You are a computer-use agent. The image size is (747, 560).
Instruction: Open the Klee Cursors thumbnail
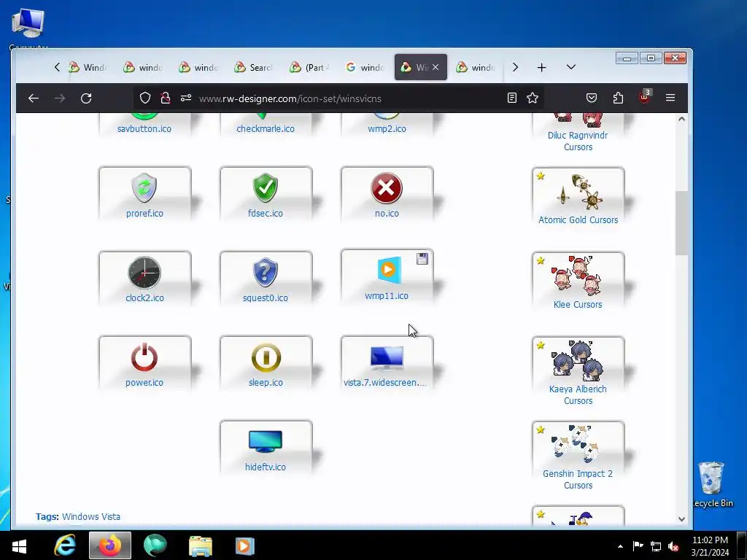578,277
